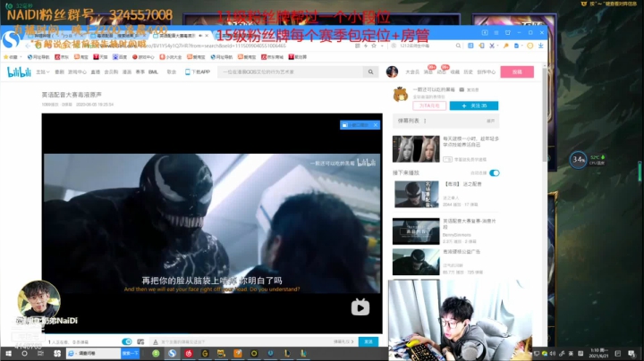Open the taskbar clock and date
Viewport: 644px width, 361px height.
(x=598, y=353)
